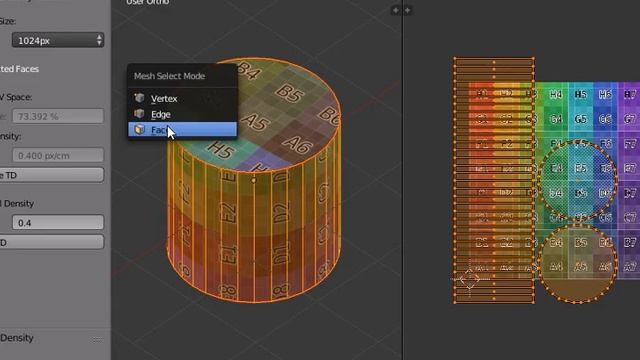Click the grip handle on the Density panel header
This screenshot has height=360, width=640.
[97, 339]
